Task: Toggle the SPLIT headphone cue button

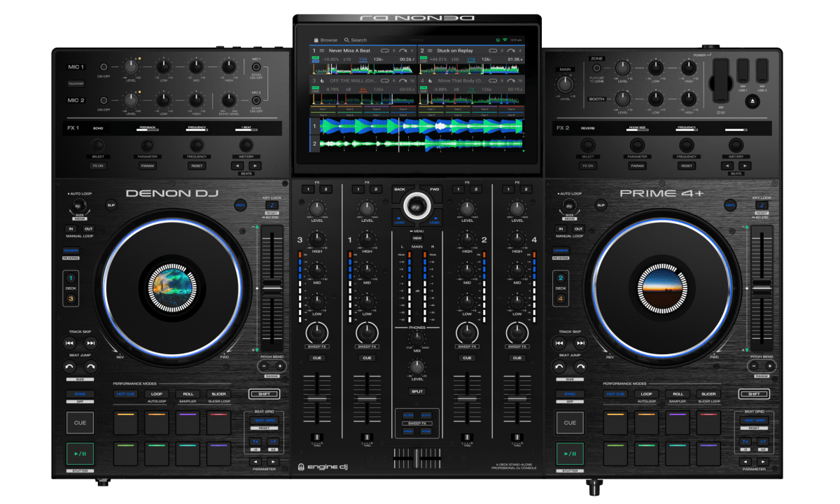Action: pos(417,391)
